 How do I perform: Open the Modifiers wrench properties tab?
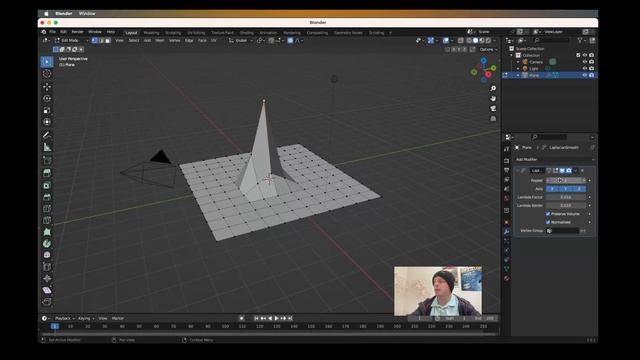(507, 231)
